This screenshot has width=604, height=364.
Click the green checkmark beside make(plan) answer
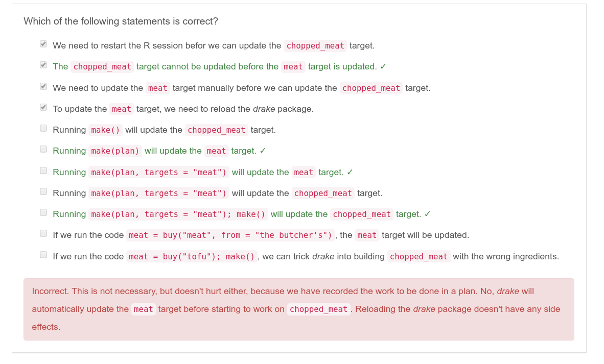(x=262, y=151)
